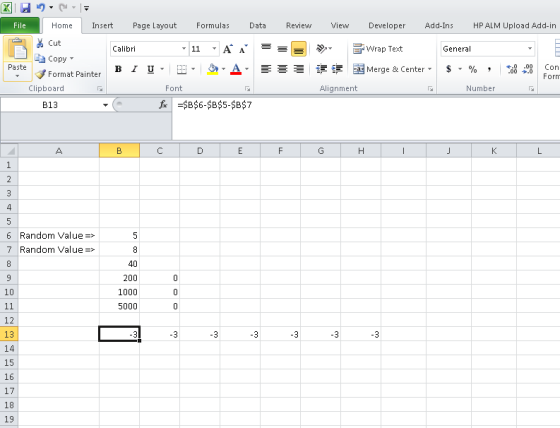The width and height of the screenshot is (560, 428).
Task: Open the File tab
Action: click(x=20, y=25)
